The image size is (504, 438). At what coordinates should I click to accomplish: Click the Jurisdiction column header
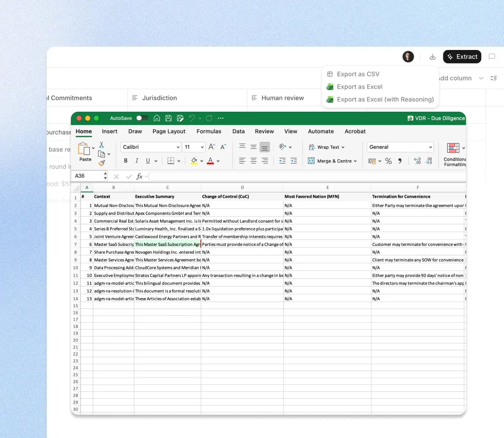click(x=187, y=98)
